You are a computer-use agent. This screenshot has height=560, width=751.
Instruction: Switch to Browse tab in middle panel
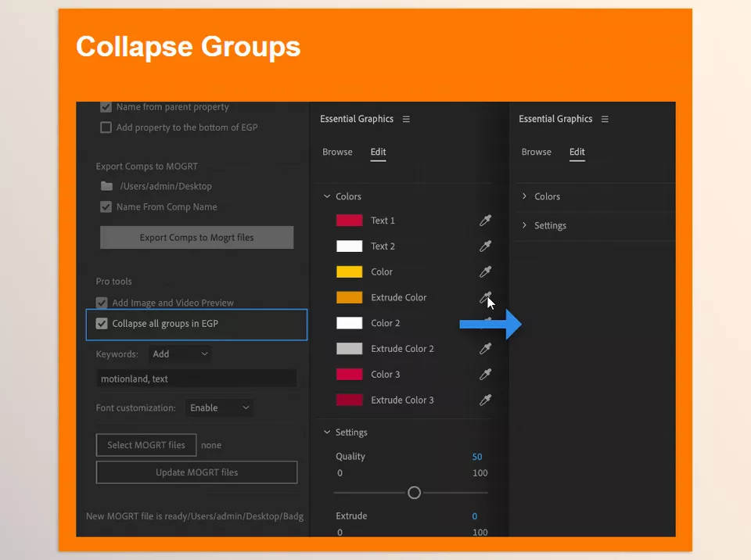tap(337, 152)
